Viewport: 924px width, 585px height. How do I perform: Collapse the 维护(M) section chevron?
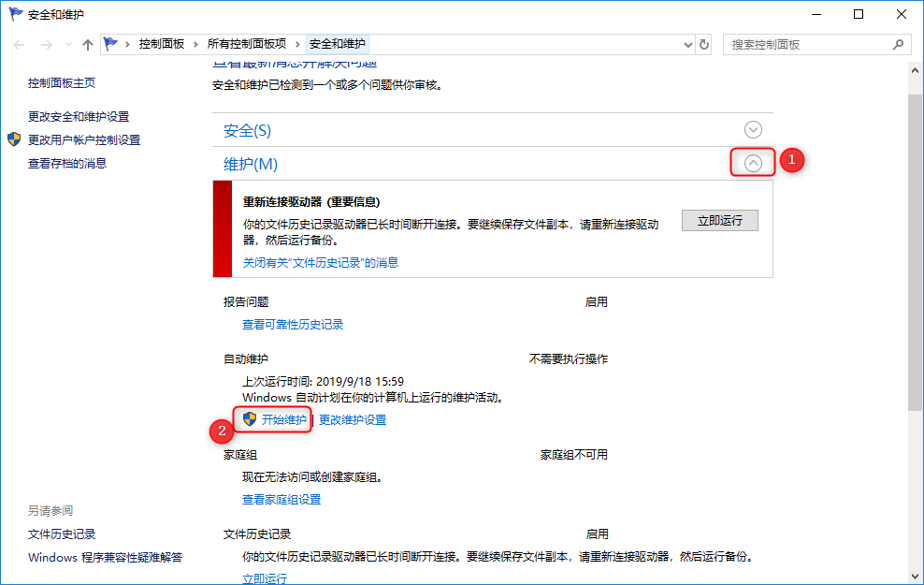pos(753,164)
